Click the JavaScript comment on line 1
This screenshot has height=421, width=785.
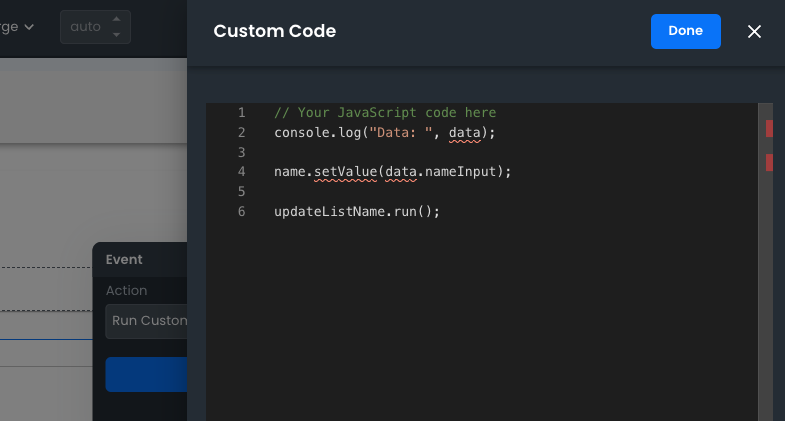click(x=385, y=113)
